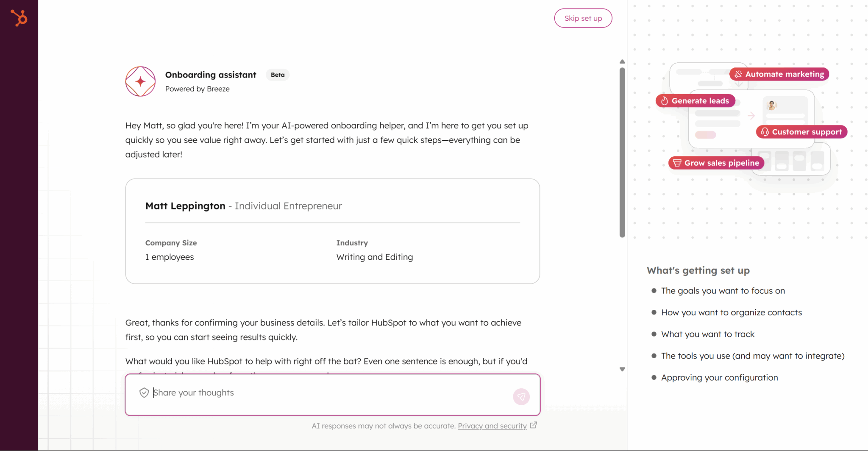The image size is (868, 451).
Task: Click the HubSpot sprocket logo
Action: [19, 18]
